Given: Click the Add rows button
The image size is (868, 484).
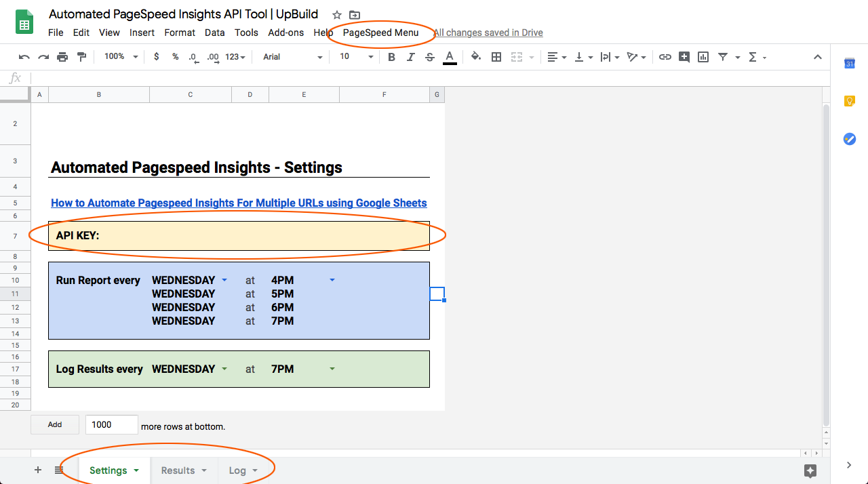Looking at the screenshot, I should [55, 424].
